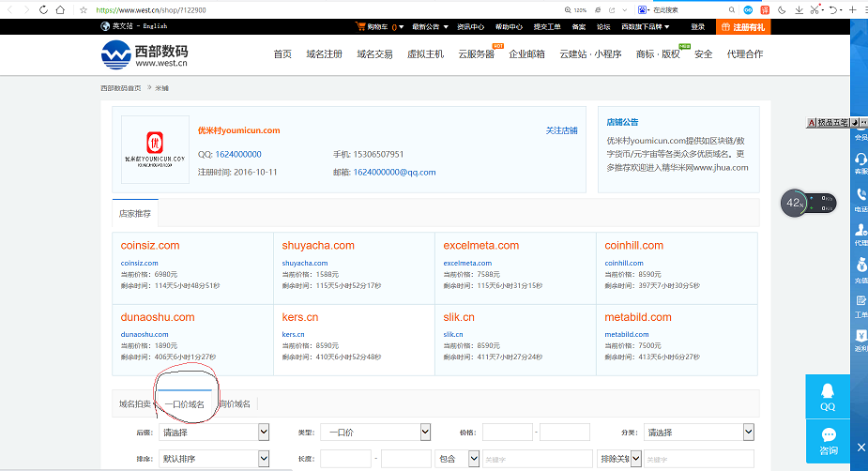The image size is (868, 471).
Task: Open the agent person icon in the right sidebar
Action: pos(860,229)
